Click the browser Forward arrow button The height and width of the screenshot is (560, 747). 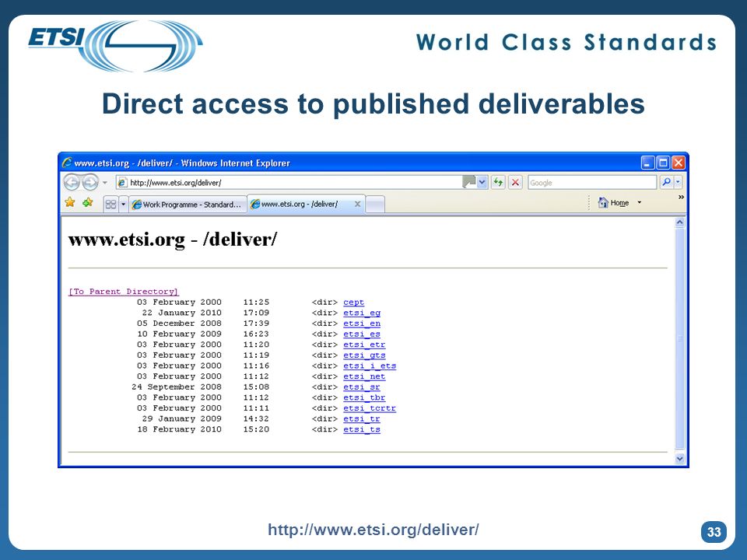[x=90, y=182]
